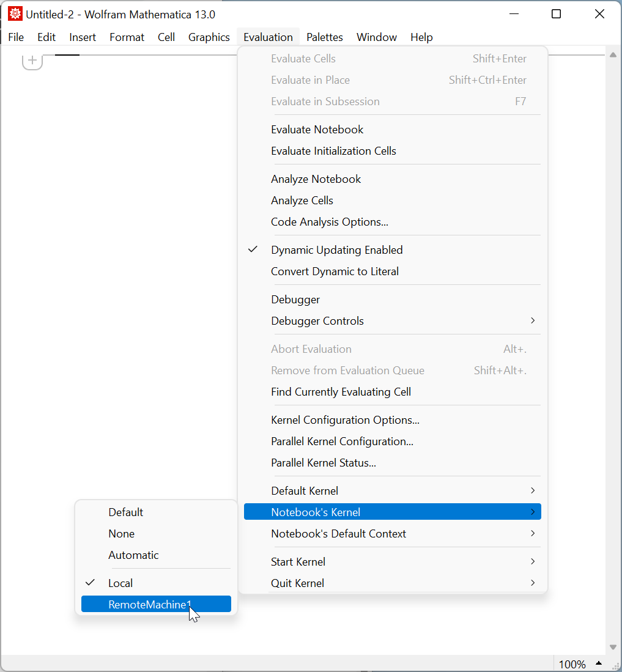622x672 pixels.
Task: Click the plus icon to insert new cell
Action: coord(32,61)
